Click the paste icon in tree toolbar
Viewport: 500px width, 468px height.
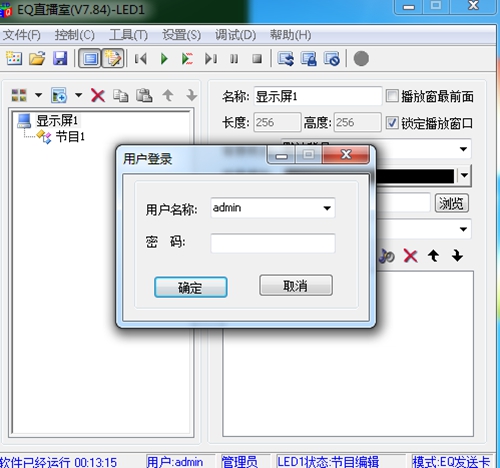144,96
